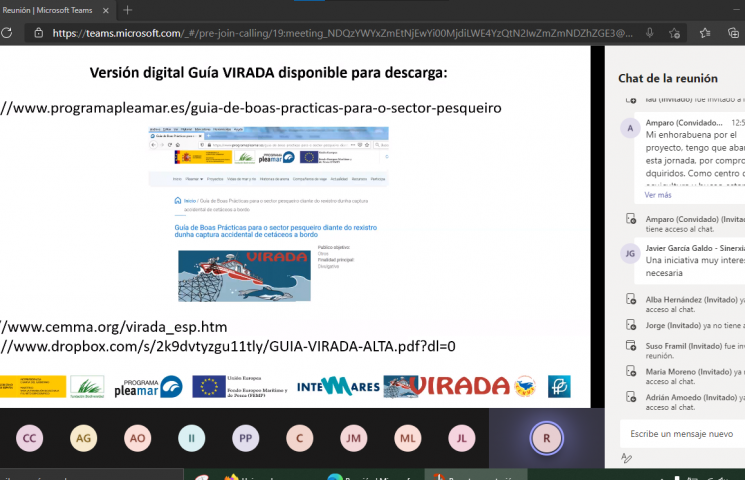Click the JM participant avatar

click(x=353, y=438)
